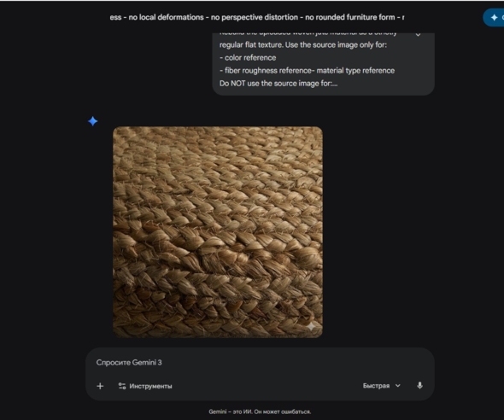Click the plus icon to add files
The width and height of the screenshot is (504, 420).
[x=100, y=386]
